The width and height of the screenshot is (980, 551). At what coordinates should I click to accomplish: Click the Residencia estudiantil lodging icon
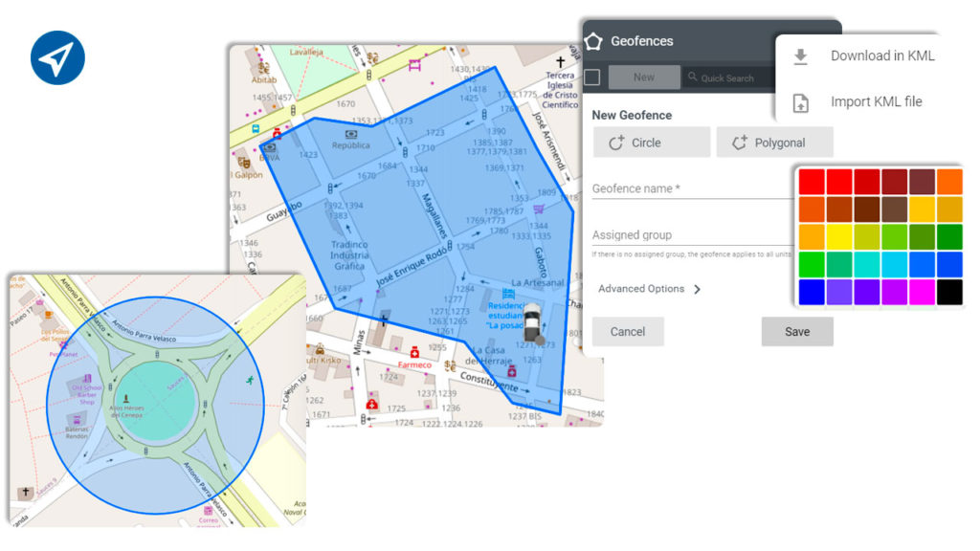click(x=508, y=294)
